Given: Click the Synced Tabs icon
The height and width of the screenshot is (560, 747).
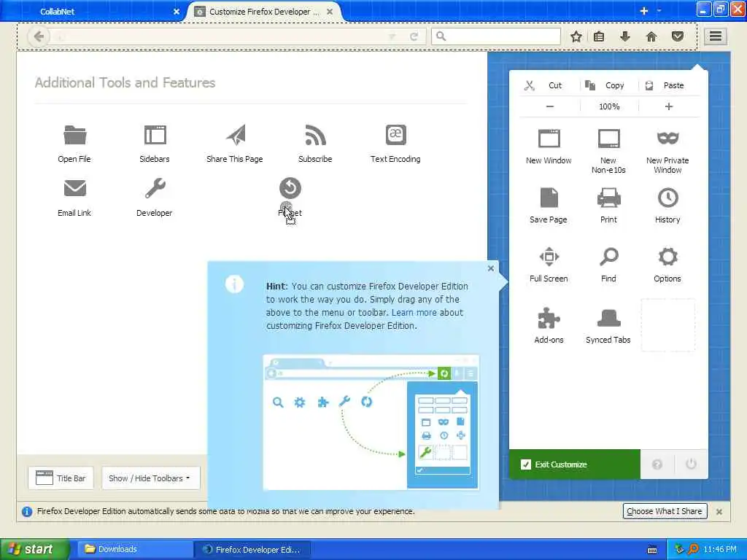Looking at the screenshot, I should (609, 318).
